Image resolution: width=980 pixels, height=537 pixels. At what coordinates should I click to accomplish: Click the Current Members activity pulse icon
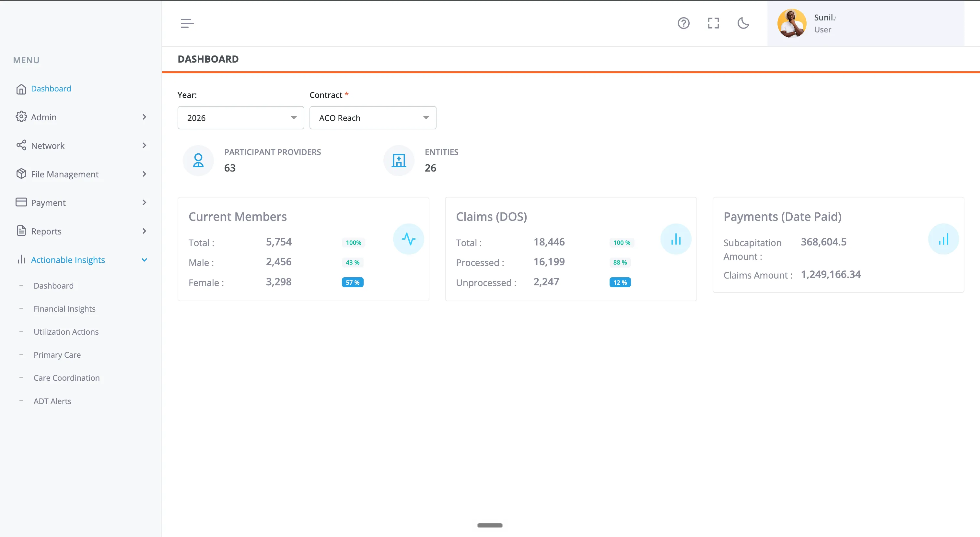[x=408, y=239]
